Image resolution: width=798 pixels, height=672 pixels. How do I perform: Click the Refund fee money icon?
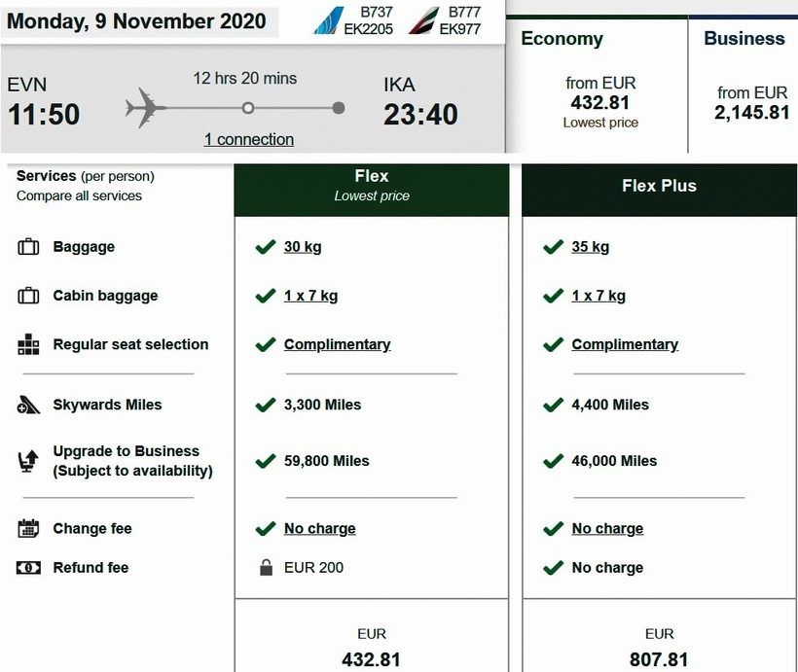[x=28, y=568]
